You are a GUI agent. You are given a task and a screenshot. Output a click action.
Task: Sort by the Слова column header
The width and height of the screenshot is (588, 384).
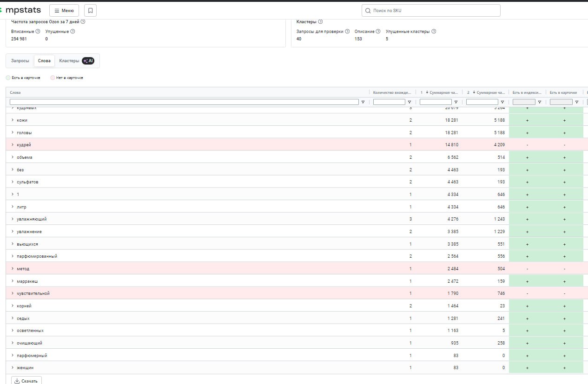pos(15,92)
